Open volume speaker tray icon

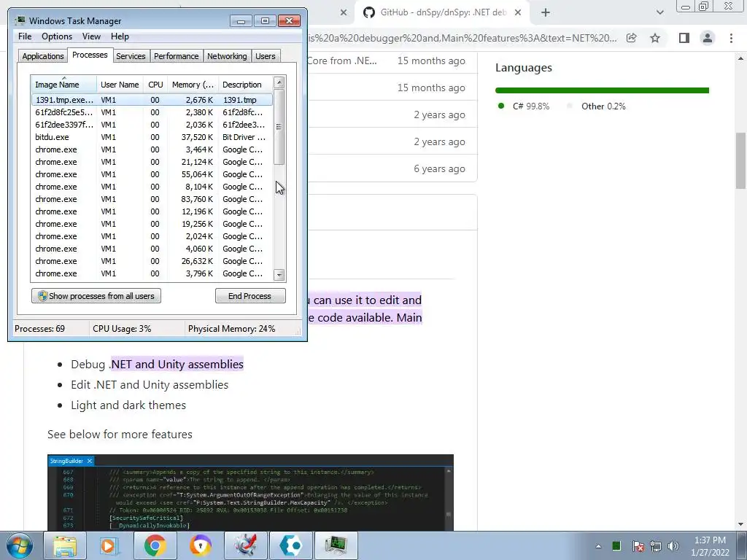click(x=673, y=546)
